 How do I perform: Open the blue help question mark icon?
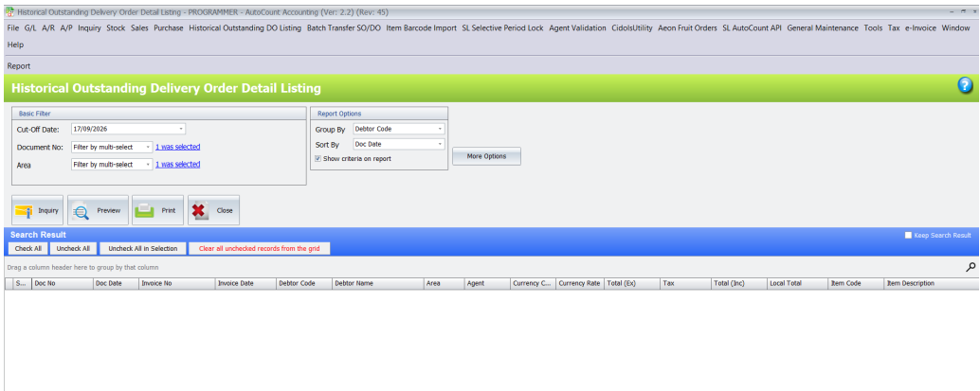[x=965, y=87]
